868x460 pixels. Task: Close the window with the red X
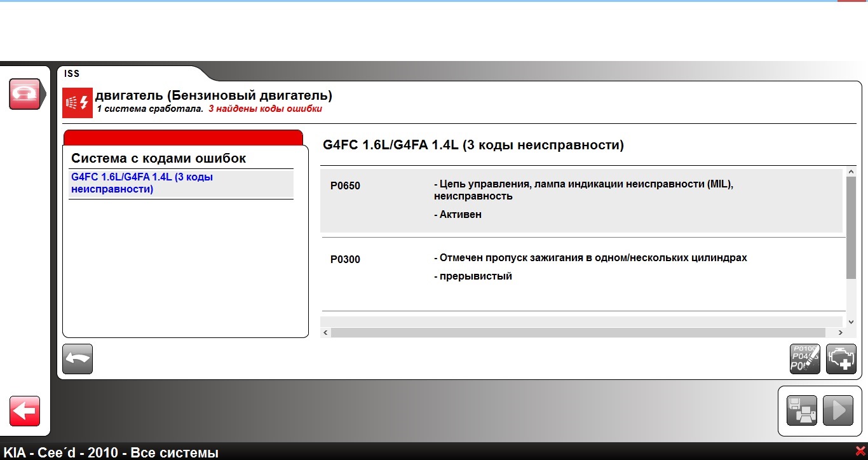(860, 451)
